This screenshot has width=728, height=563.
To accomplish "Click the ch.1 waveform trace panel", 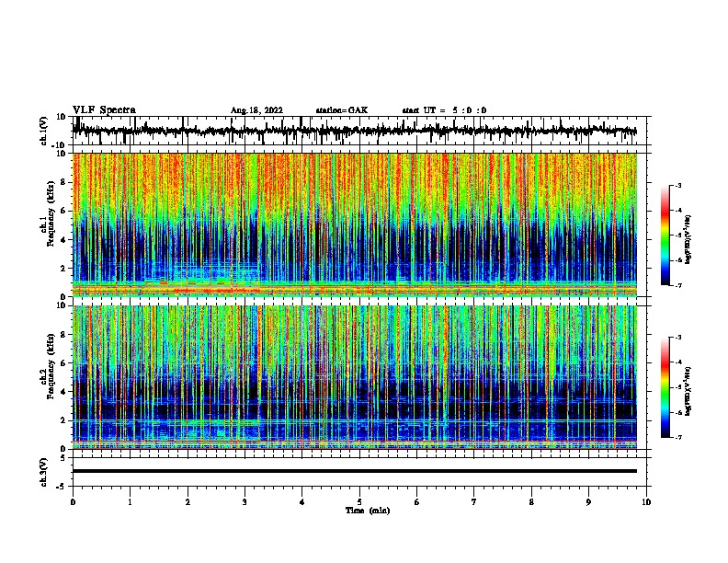I will click(361, 131).
